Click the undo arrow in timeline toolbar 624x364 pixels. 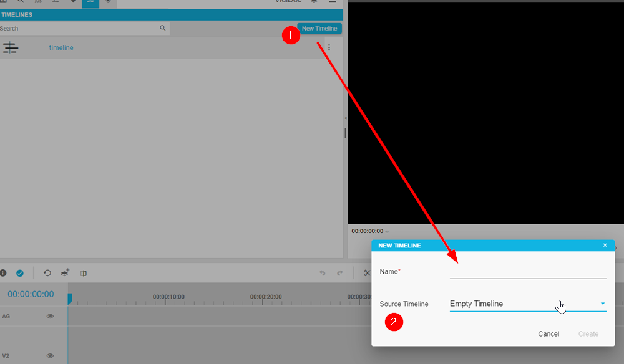(x=323, y=273)
